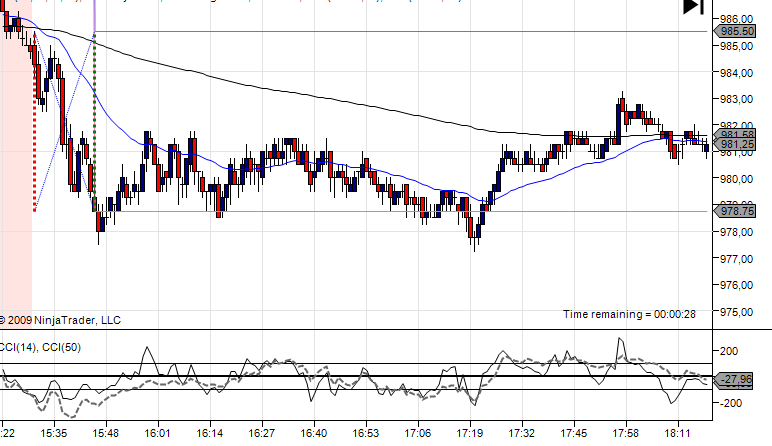
Task: Click the 15:35 time axis label
Action: (54, 434)
